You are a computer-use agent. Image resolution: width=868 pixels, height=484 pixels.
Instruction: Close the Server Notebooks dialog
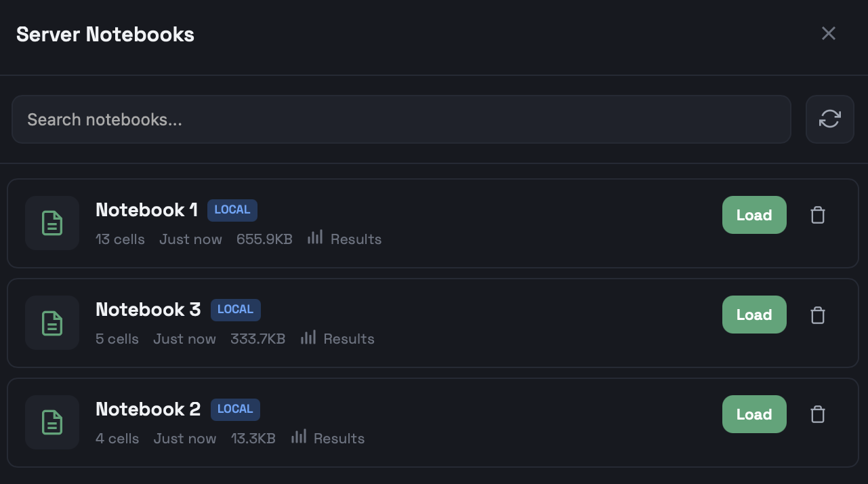(828, 33)
